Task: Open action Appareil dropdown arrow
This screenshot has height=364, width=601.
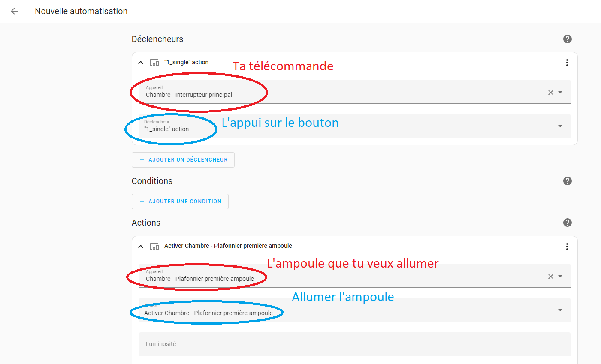Action: [560, 277]
